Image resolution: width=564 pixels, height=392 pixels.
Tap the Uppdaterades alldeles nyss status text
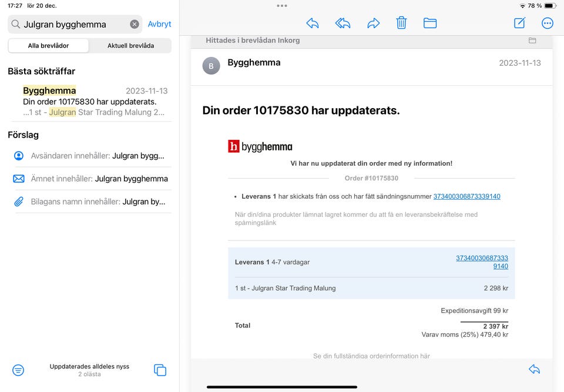tap(89, 367)
